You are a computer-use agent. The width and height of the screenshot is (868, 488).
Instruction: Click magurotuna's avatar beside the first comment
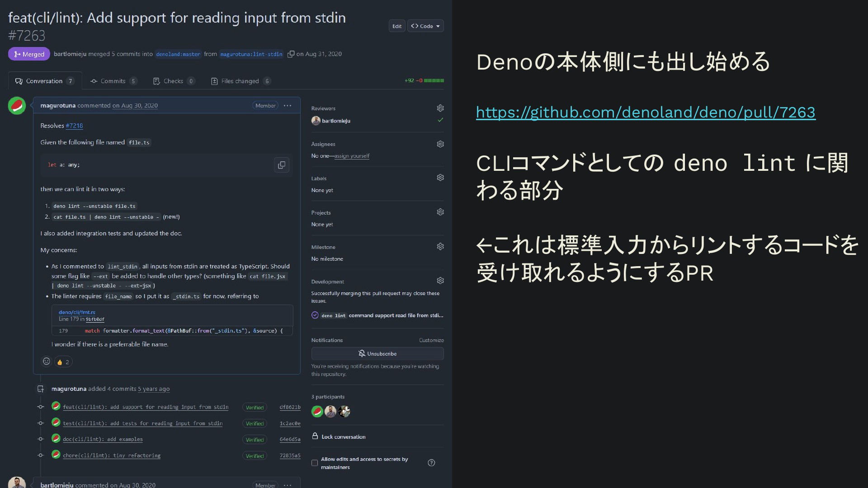pos(17,106)
